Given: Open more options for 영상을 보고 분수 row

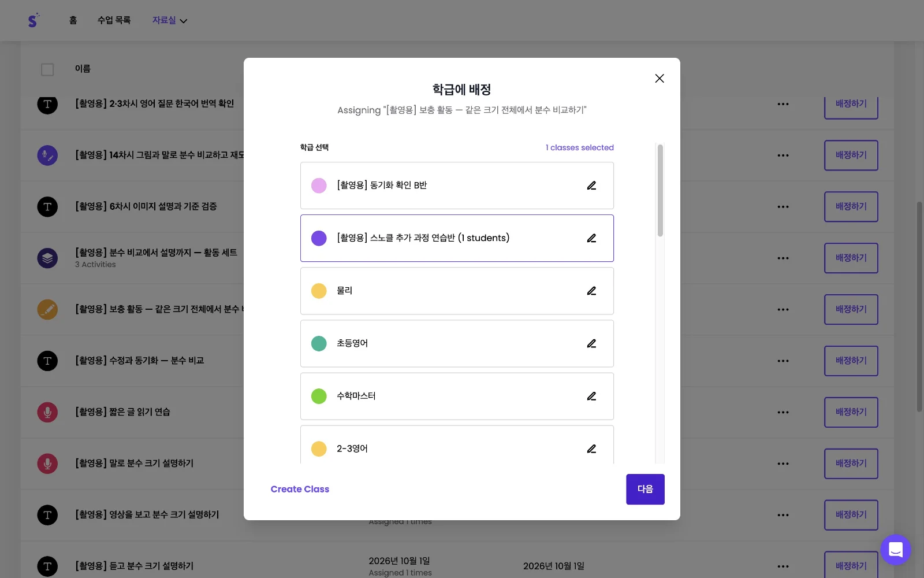Looking at the screenshot, I should point(783,515).
